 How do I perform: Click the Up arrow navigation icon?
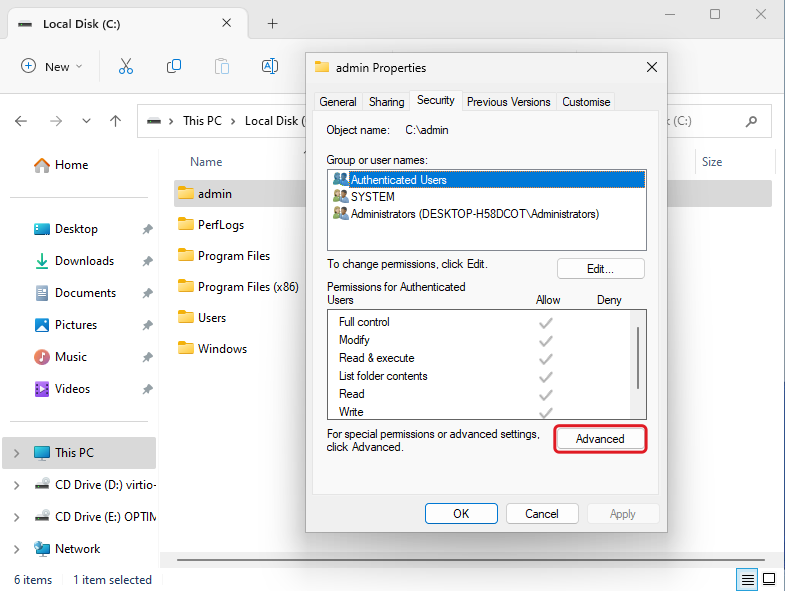(116, 121)
